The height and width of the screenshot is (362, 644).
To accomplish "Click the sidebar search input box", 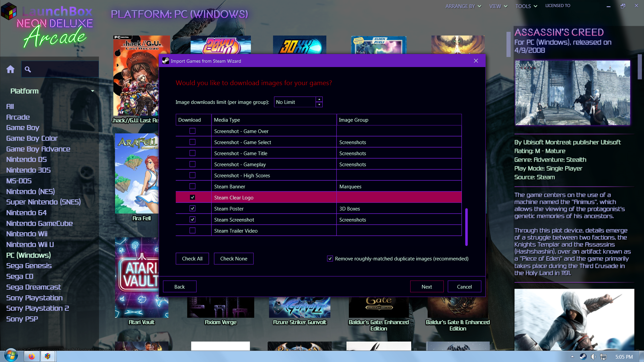I will pos(60,69).
